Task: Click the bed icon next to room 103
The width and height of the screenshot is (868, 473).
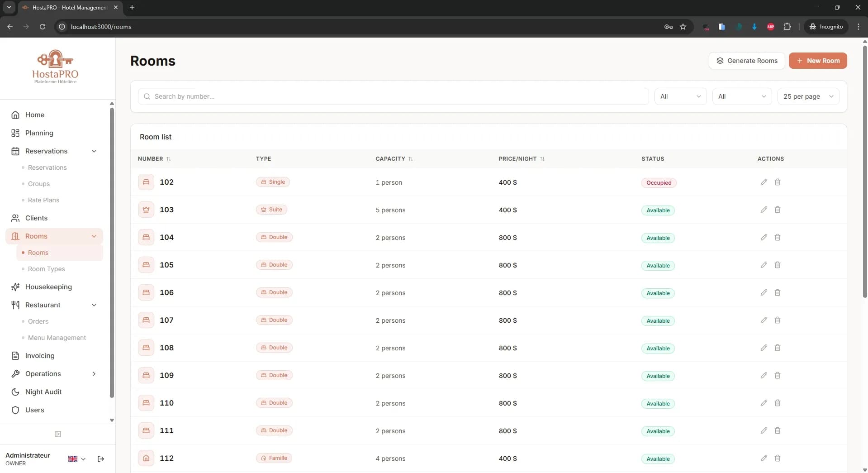Action: pos(146,210)
